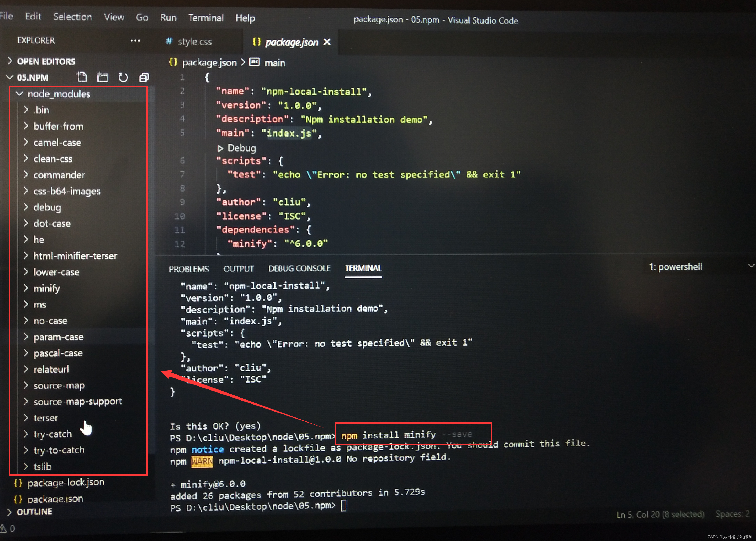Viewport: 756px width, 541px height.
Task: Click the main symbol icon in breadcrumb
Action: click(x=255, y=62)
